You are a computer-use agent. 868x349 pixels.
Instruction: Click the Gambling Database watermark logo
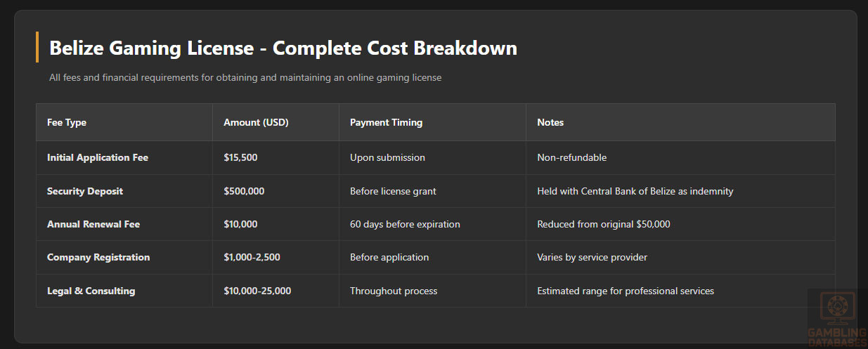click(x=837, y=319)
